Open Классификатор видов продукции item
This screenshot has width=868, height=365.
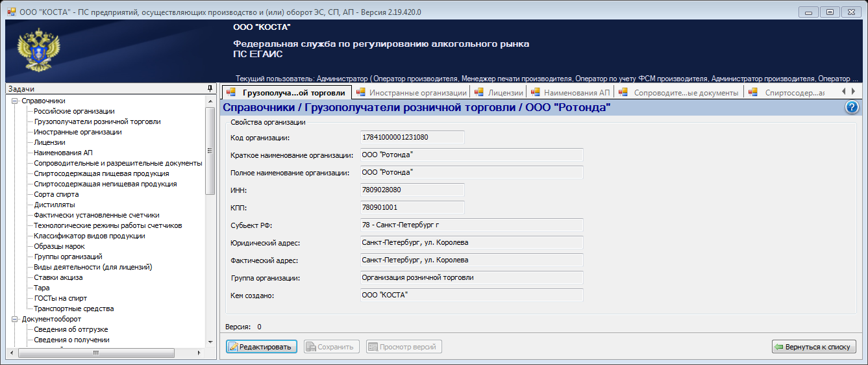[x=90, y=236]
